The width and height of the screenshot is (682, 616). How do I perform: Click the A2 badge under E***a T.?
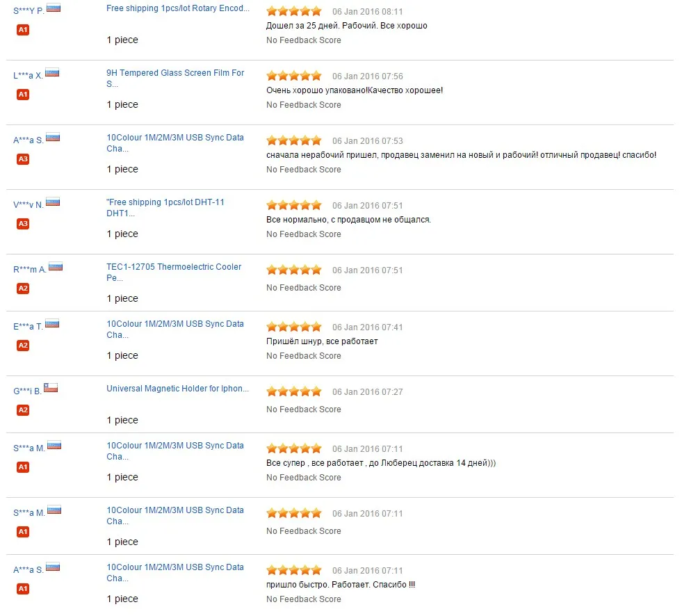pos(23,346)
